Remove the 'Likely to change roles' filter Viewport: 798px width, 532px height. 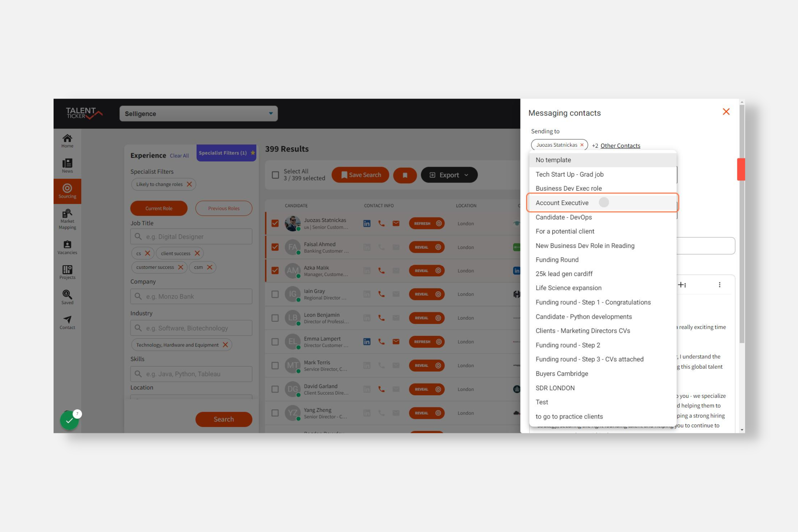pyautogui.click(x=189, y=184)
